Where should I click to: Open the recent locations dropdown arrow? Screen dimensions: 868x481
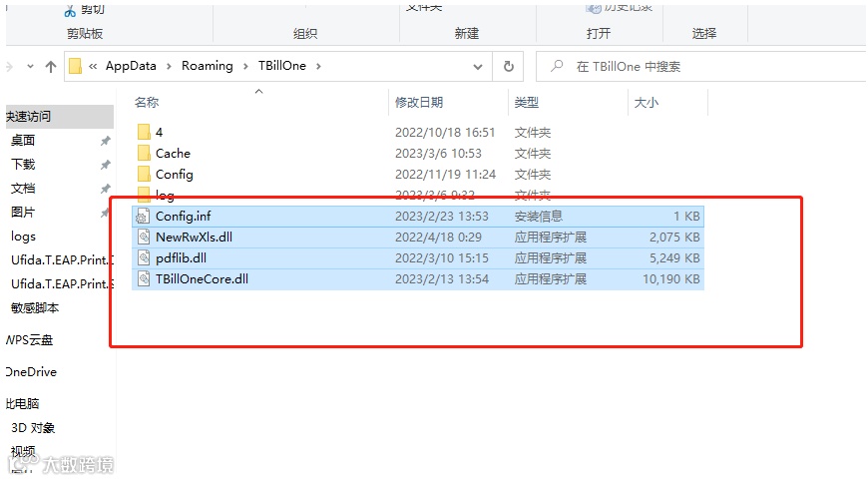[x=31, y=67]
